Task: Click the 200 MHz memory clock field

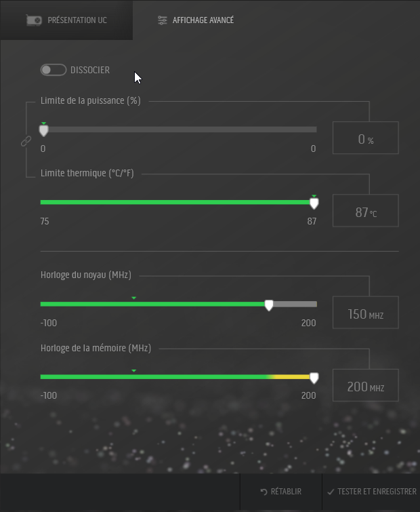Action: (x=365, y=386)
